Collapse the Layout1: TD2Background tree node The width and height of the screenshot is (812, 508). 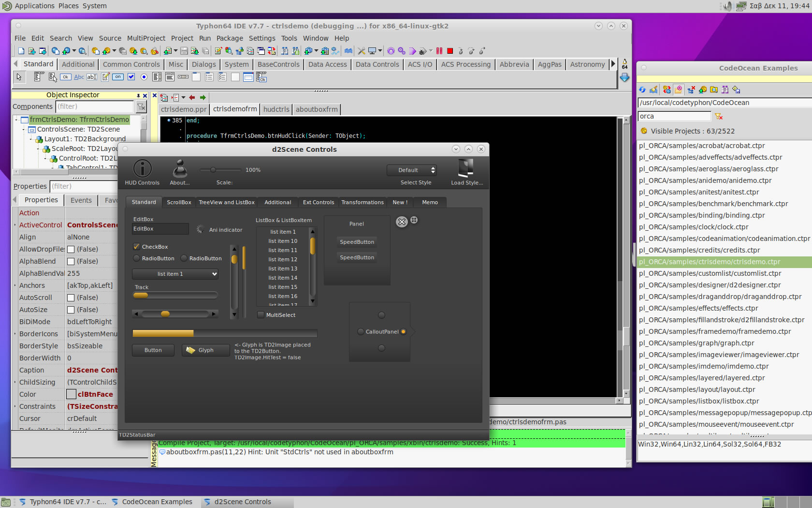point(31,139)
